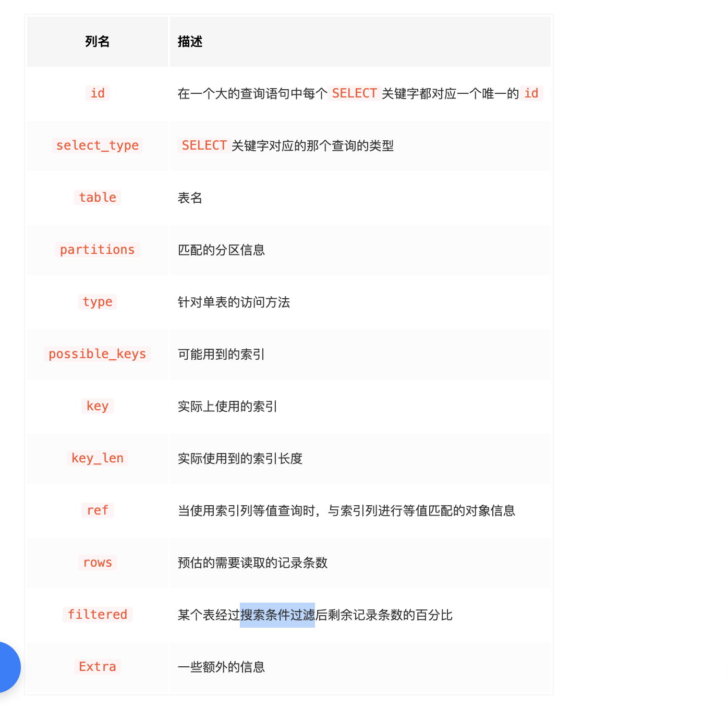Click the description '表名'
728x709 pixels.
point(190,198)
